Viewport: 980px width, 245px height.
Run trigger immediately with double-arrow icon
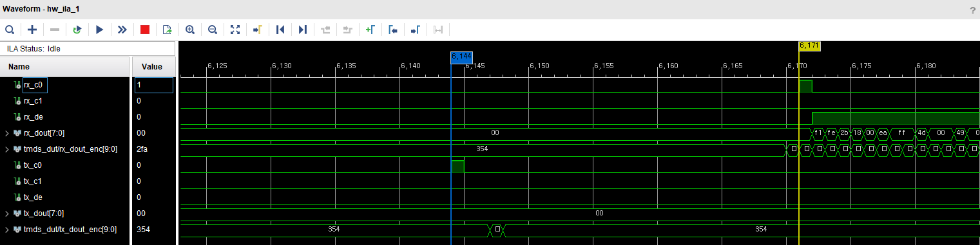122,30
